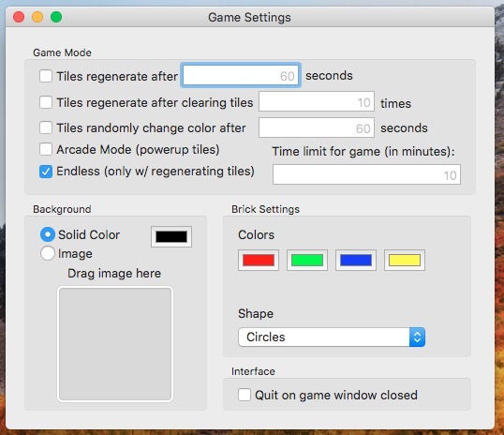The width and height of the screenshot is (504, 435).
Task: Click the change color seconds field
Action: [x=317, y=127]
